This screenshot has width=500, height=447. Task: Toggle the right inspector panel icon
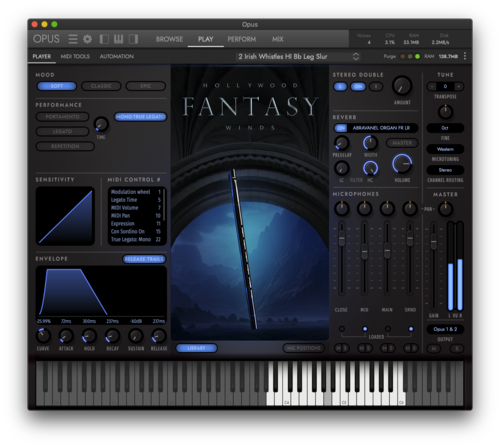point(134,39)
